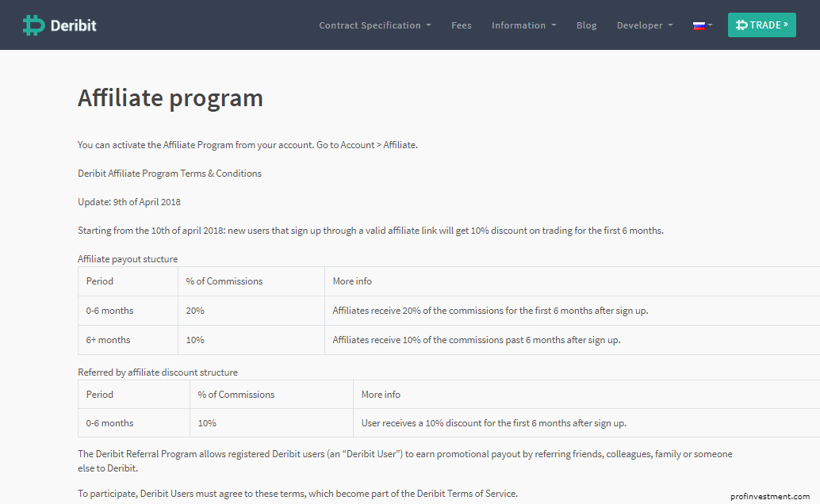Open the Blog page
The width and height of the screenshot is (820, 504).
(x=586, y=25)
